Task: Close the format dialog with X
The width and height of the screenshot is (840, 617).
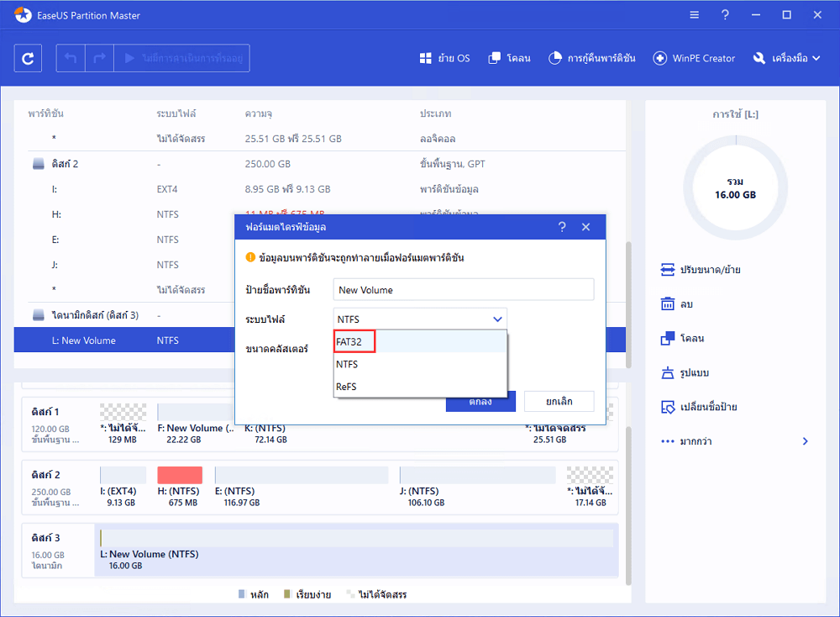Action: [586, 227]
